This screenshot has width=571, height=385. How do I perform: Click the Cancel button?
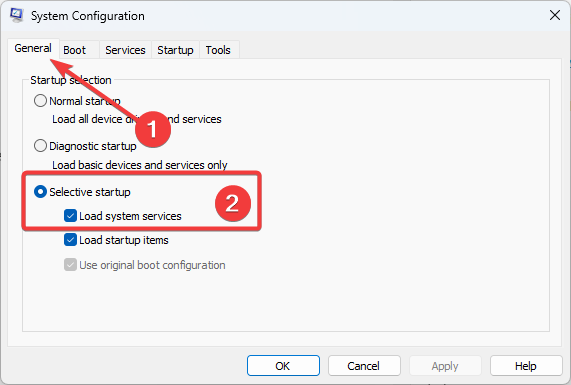tap(364, 366)
